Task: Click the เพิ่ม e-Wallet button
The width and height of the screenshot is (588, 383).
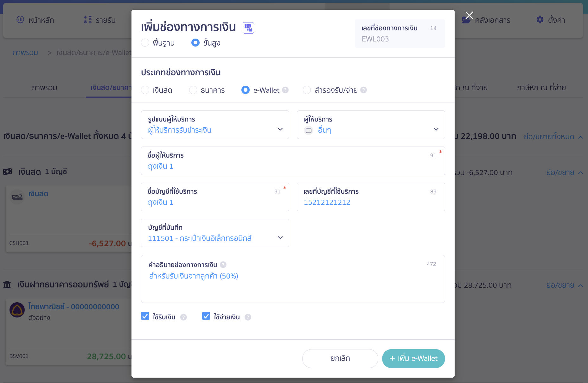Action: pos(413,358)
